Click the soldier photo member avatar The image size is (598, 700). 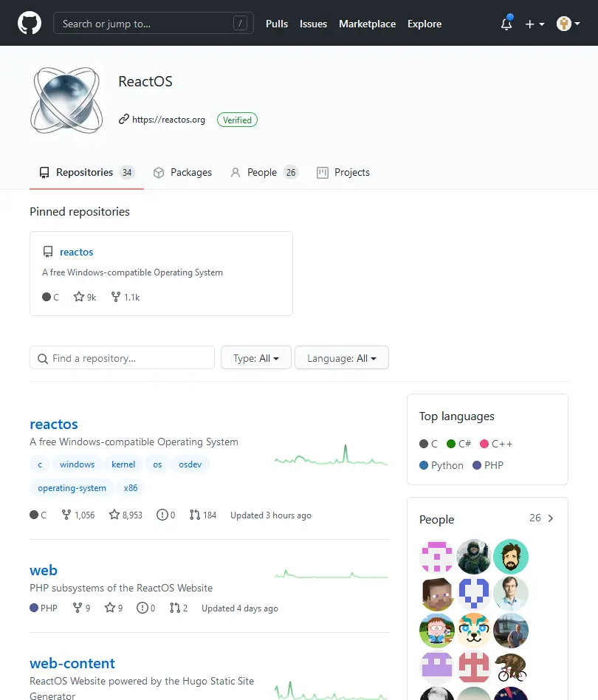tap(474, 556)
